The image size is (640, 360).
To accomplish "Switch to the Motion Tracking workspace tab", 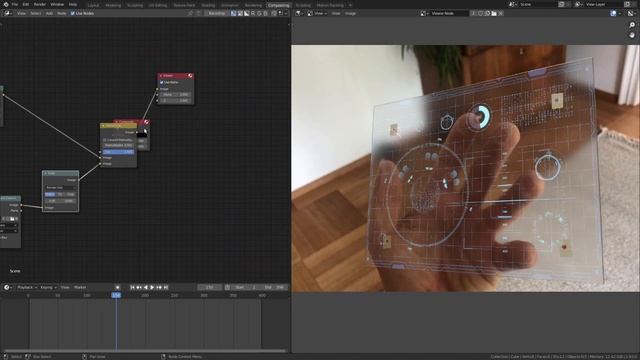I will (330, 5).
